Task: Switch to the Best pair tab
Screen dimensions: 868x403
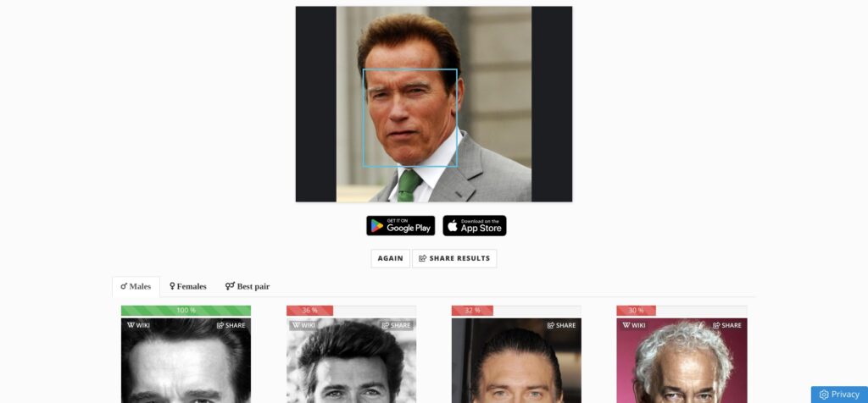Action: pos(248,286)
